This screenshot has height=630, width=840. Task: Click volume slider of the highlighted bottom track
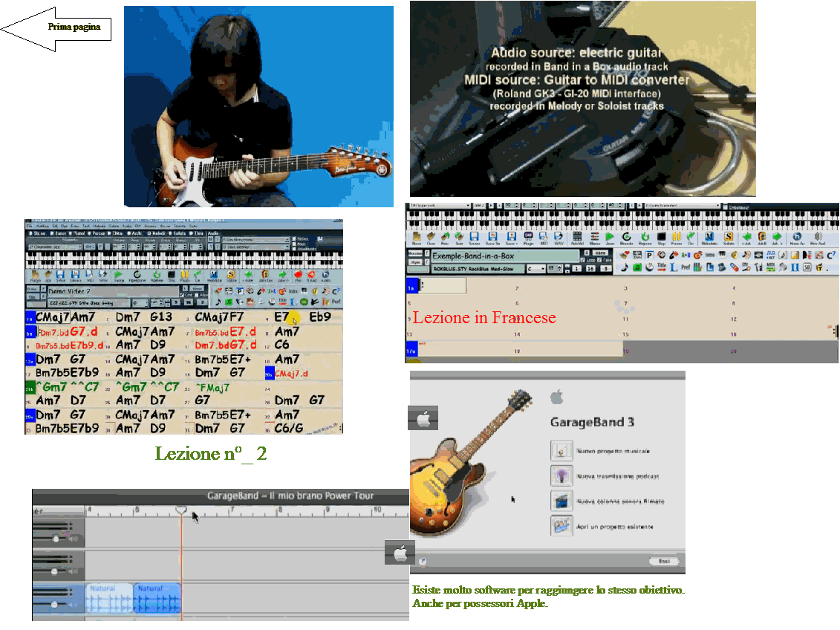[x=54, y=604]
